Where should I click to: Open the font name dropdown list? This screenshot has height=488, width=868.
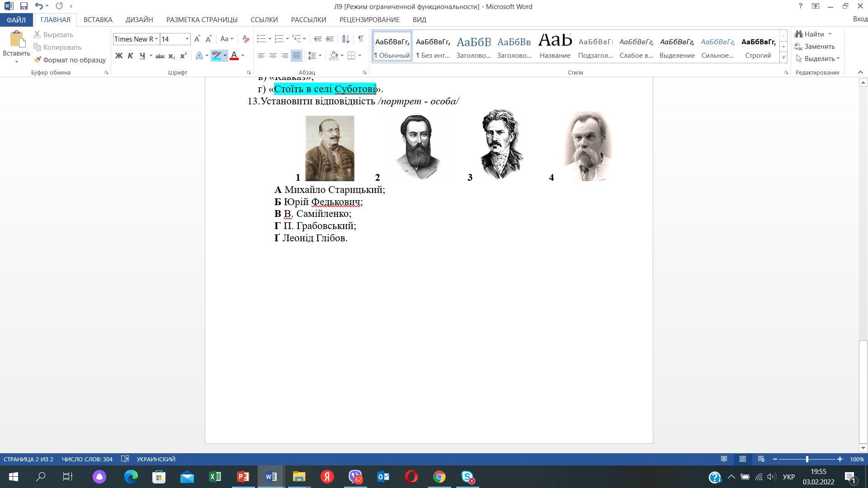click(x=156, y=39)
